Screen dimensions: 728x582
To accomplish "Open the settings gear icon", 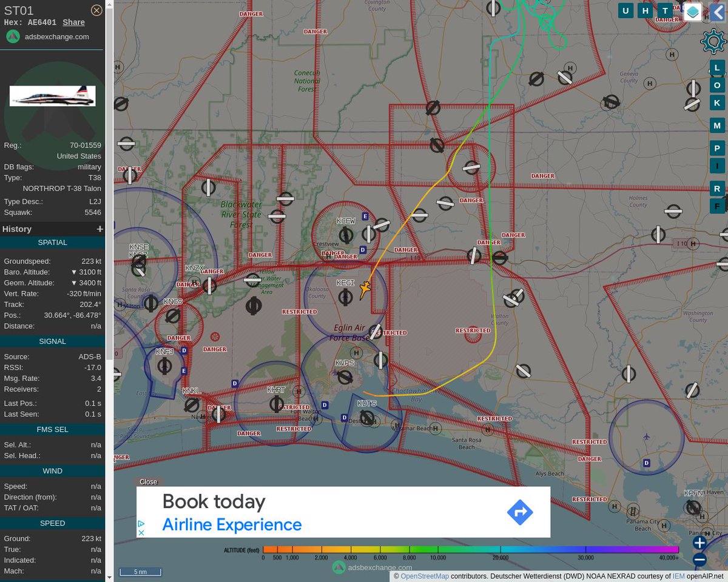I will click(713, 41).
